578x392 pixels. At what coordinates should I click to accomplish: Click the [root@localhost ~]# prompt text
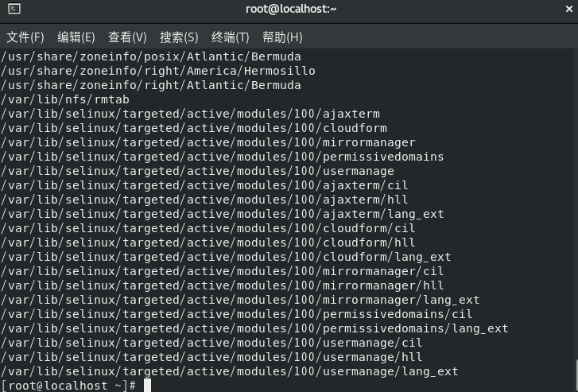[68, 386]
